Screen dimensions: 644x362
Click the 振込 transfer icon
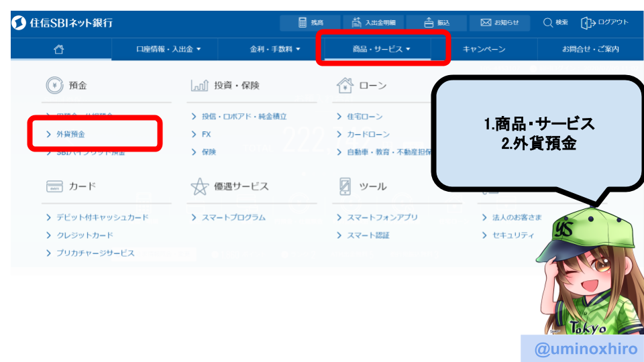click(x=429, y=23)
